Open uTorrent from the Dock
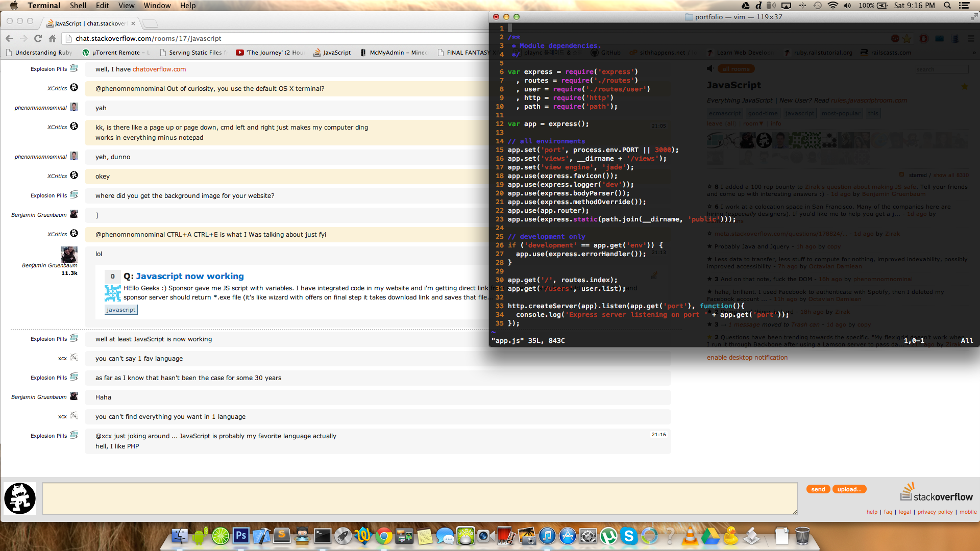This screenshot has height=551, width=980. (x=608, y=536)
